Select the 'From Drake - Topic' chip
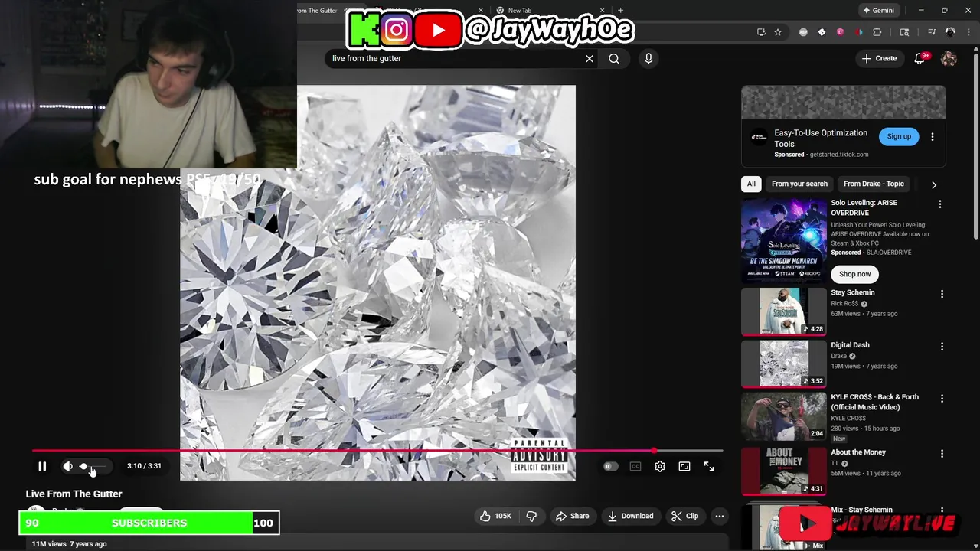This screenshot has width=980, height=551. (874, 184)
